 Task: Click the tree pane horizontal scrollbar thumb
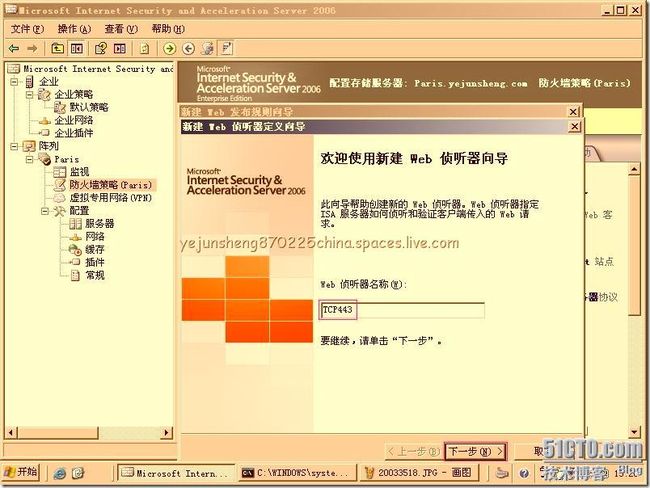(x=58, y=433)
